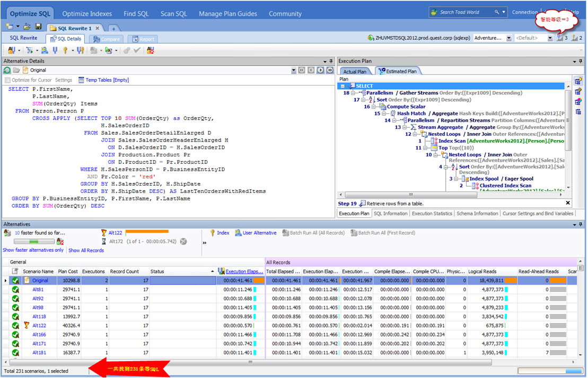Open the Community tab
Screen dimensions: 588x378
tap(285, 14)
